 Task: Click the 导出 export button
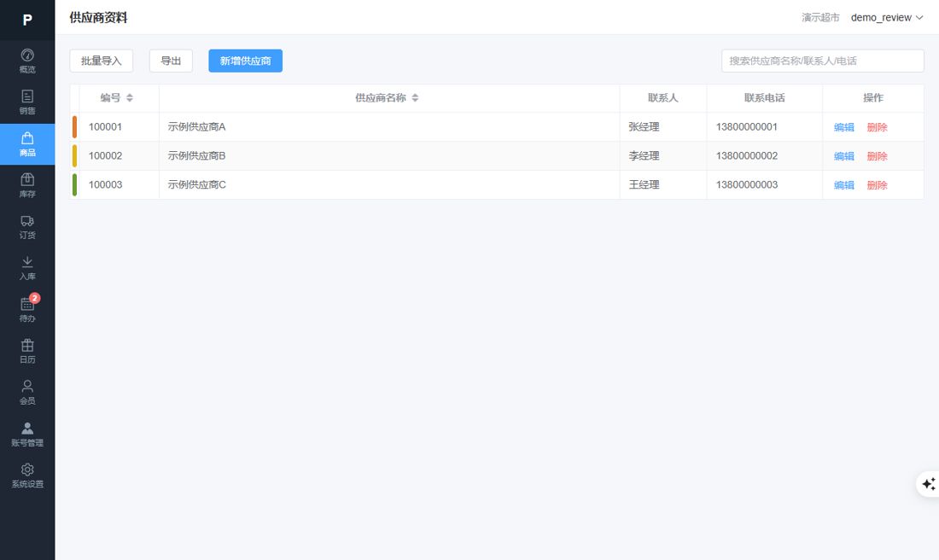coord(171,61)
